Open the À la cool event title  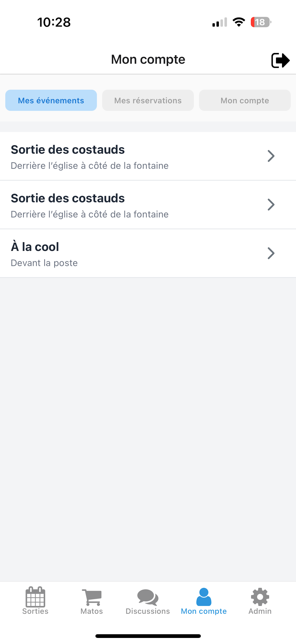coord(35,246)
